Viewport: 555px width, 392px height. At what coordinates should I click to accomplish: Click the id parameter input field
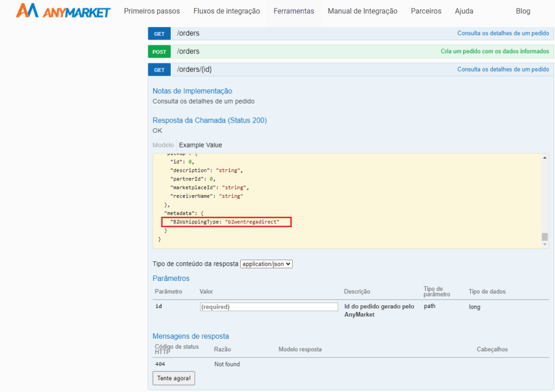(269, 307)
